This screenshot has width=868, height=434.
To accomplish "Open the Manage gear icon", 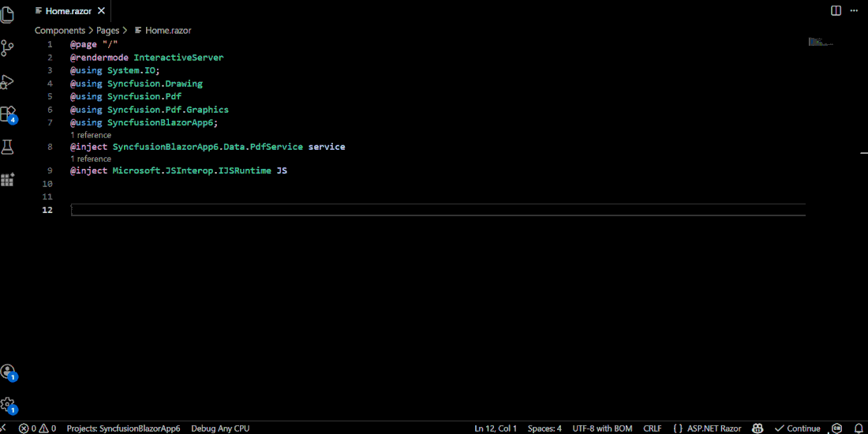I will [x=7, y=405].
